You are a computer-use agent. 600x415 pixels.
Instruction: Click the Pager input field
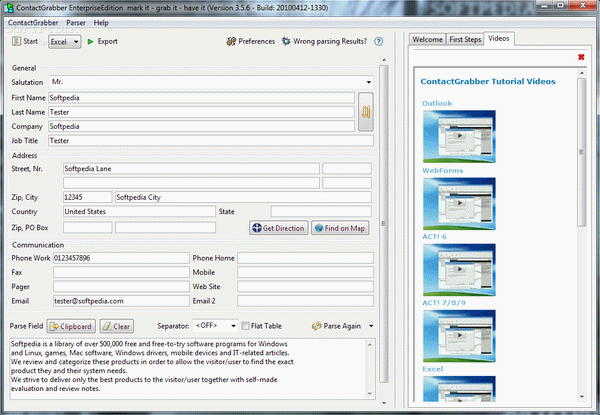pos(121,286)
